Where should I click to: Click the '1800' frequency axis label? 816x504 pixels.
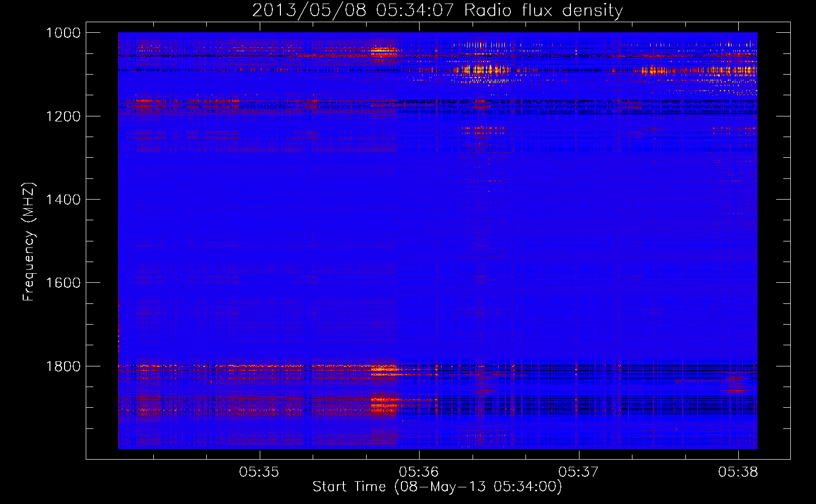(x=63, y=366)
